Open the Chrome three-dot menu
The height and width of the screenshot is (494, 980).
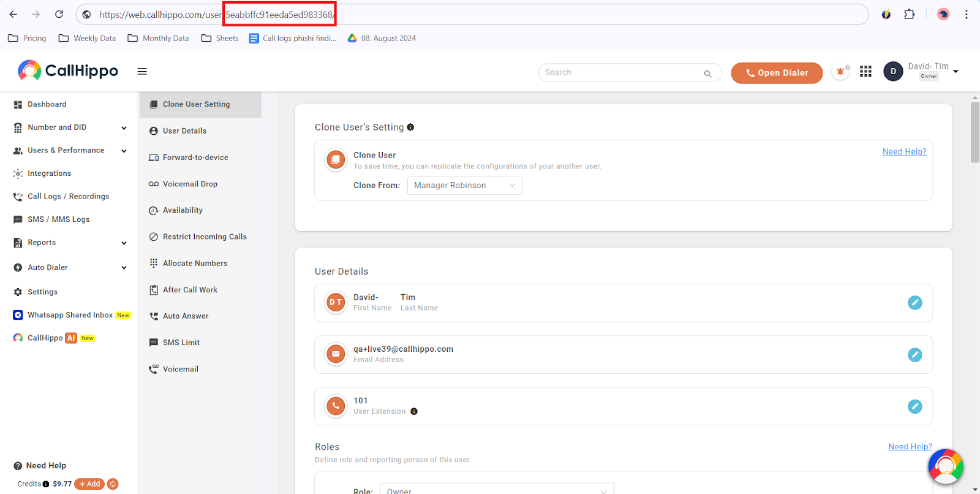(967, 14)
